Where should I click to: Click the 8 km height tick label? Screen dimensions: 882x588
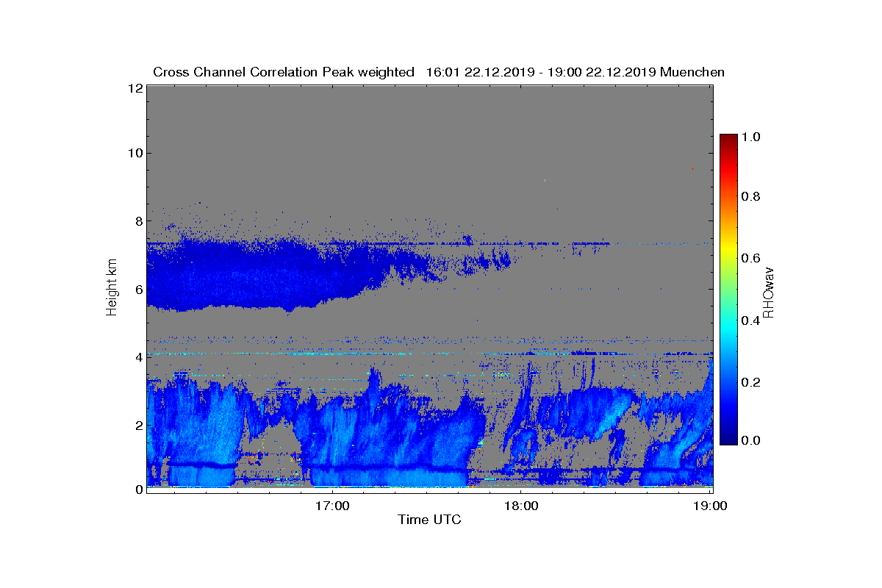click(x=137, y=220)
